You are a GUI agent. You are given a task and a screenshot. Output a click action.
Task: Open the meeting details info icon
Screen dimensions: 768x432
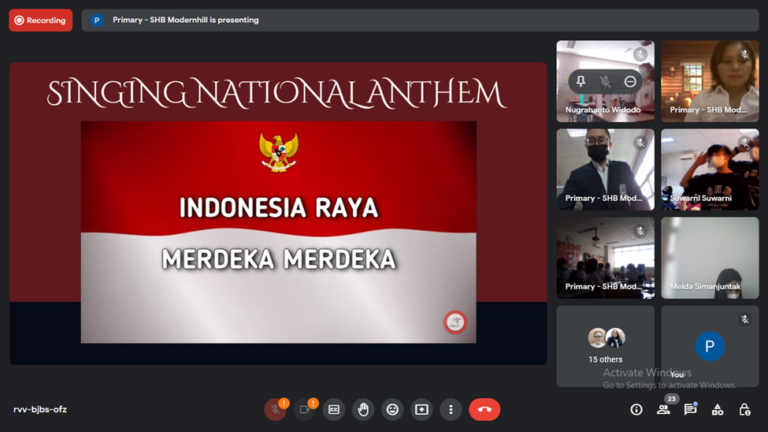pyautogui.click(x=636, y=410)
